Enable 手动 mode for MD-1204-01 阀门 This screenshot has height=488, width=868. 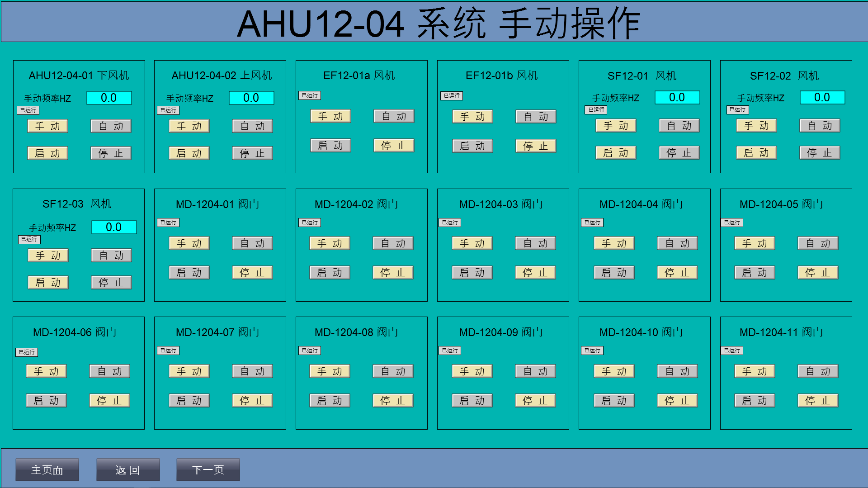click(189, 243)
